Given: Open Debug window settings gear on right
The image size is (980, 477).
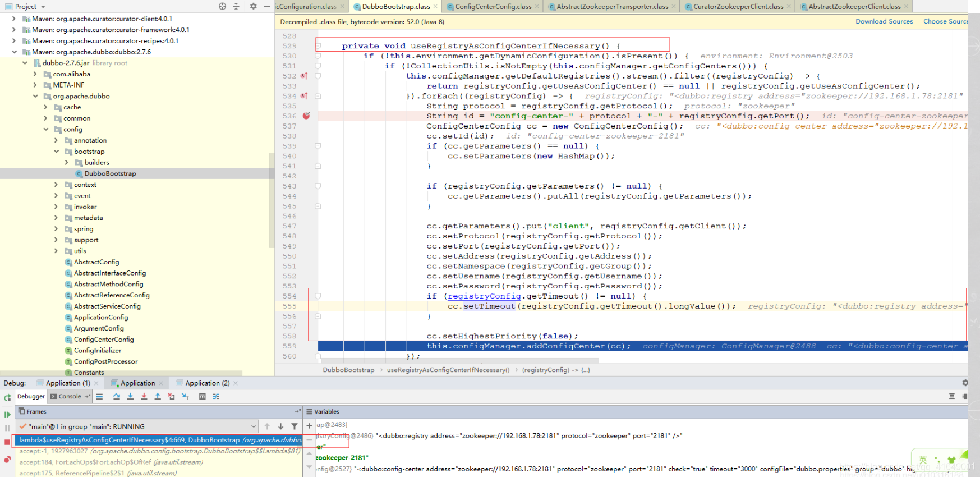Looking at the screenshot, I should click(x=965, y=383).
